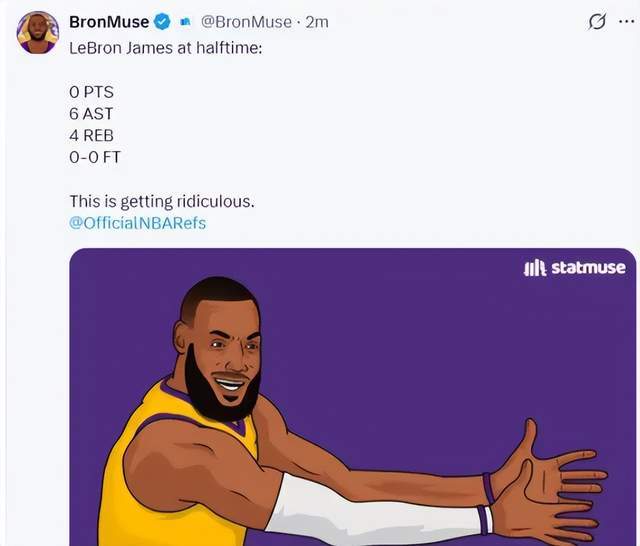
Task: Click the "This is getting ridiculous." sentence
Action: [161, 201]
